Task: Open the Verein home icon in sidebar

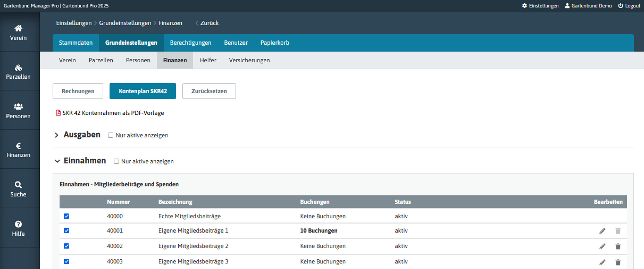Action: click(x=18, y=28)
